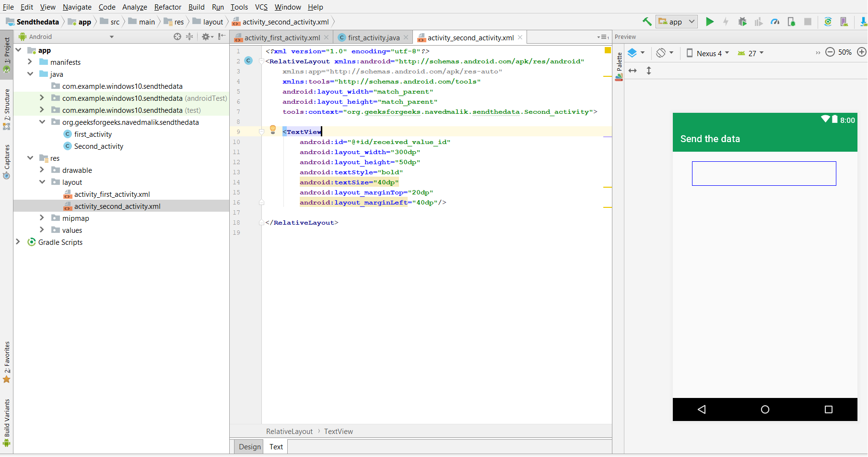This screenshot has height=457, width=868.
Task: Open first_activity class in project tree
Action: [x=93, y=134]
